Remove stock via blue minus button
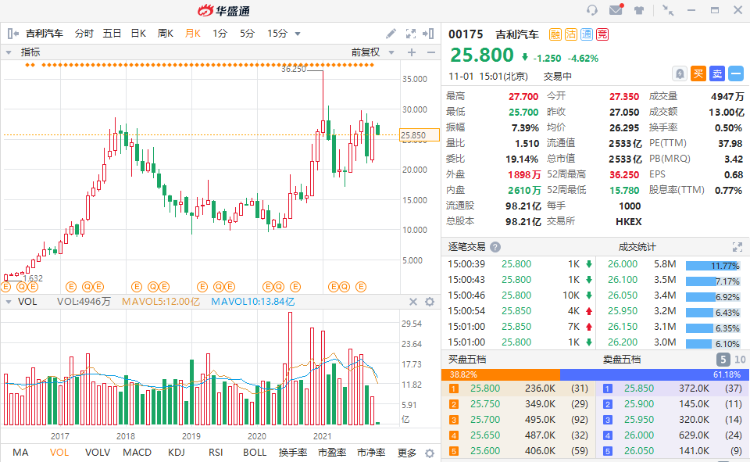This screenshot has height=462, width=750. pyautogui.click(x=736, y=74)
